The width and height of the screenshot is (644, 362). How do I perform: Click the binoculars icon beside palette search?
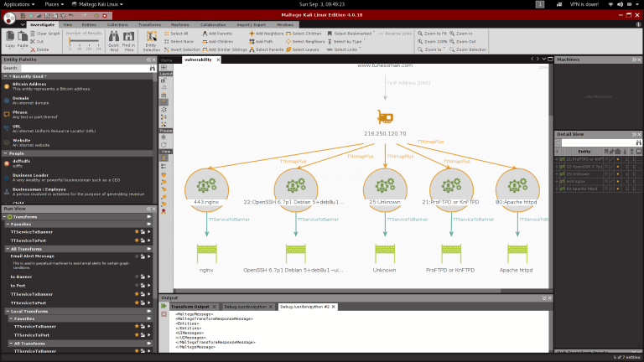153,68
